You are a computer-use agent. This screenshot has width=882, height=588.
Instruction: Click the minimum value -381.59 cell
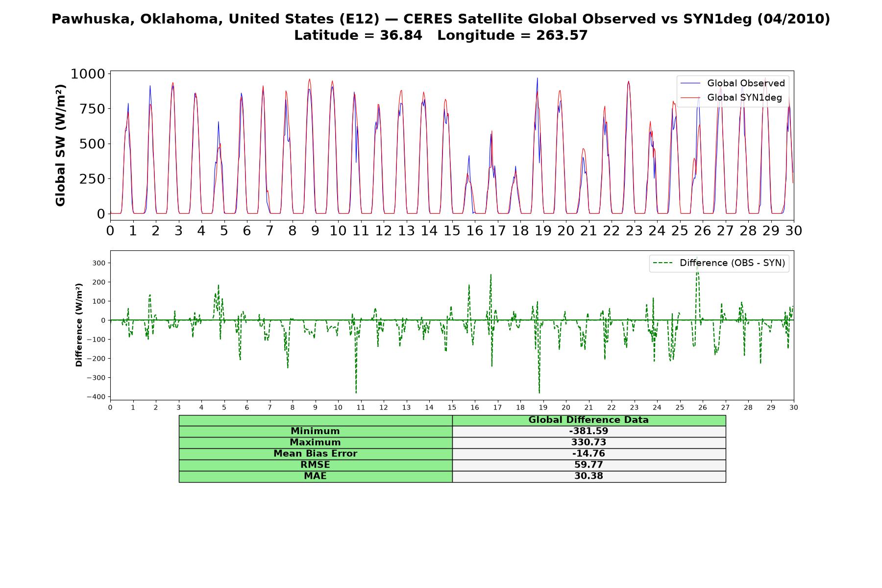tap(589, 431)
